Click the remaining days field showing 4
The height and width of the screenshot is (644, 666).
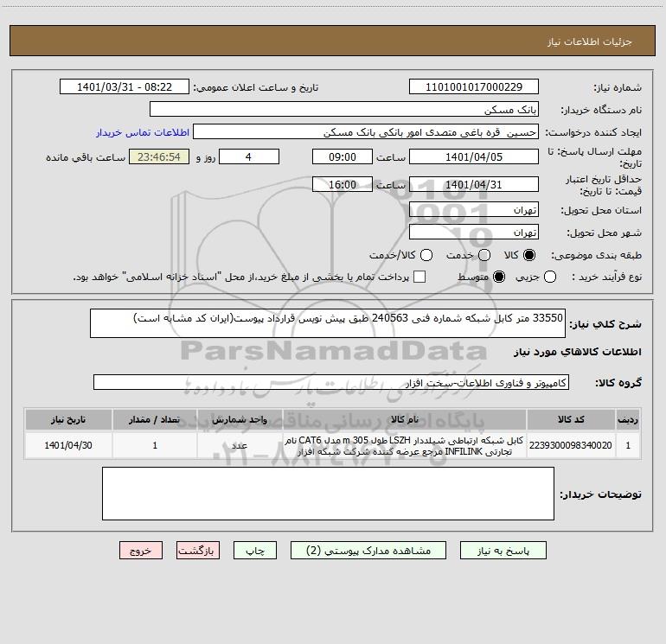pos(249,156)
